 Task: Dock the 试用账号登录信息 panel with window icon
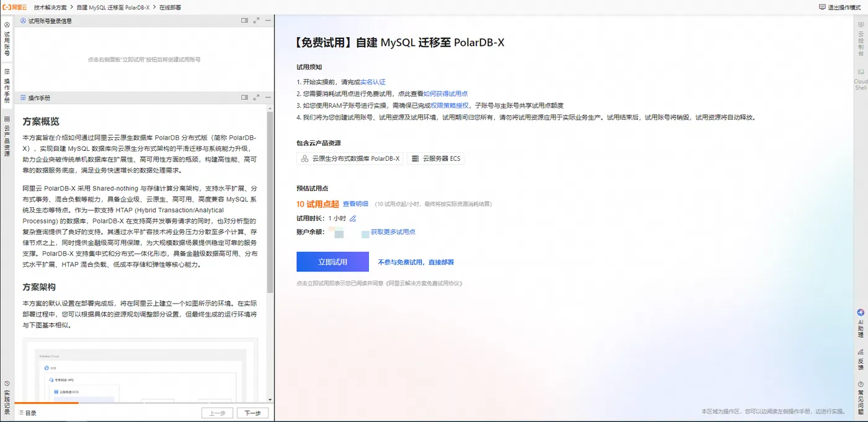[245, 20]
